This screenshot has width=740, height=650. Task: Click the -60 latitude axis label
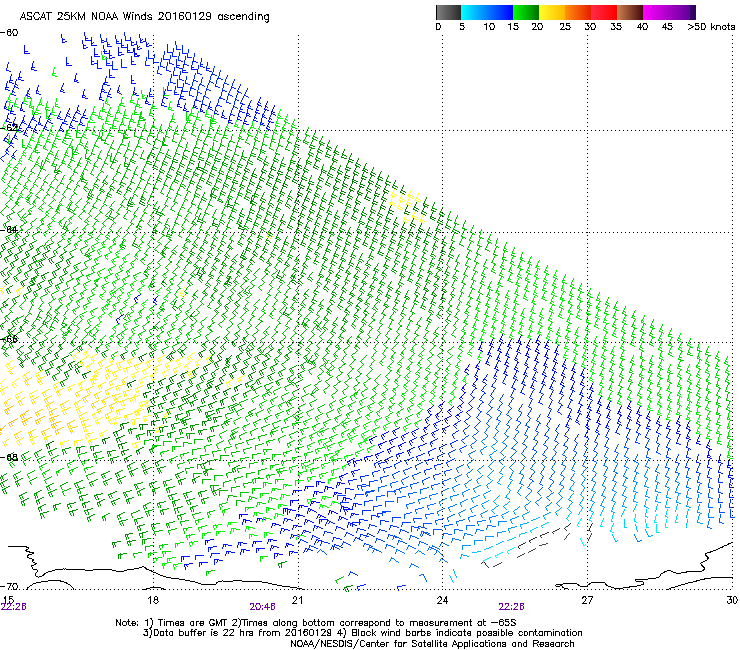pos(9,33)
